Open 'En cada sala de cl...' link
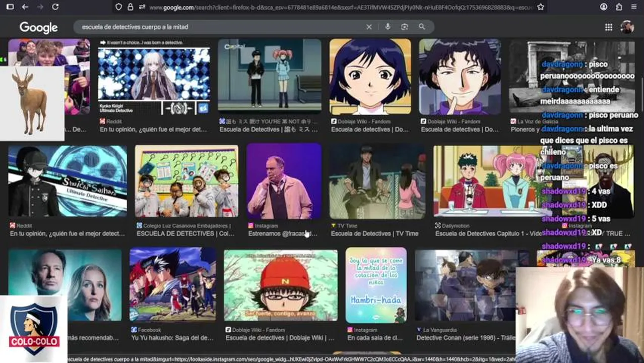644x363 pixels. click(375, 337)
